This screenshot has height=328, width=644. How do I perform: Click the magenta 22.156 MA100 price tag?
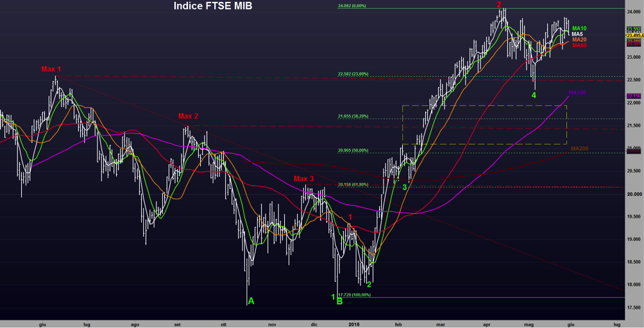click(x=634, y=96)
